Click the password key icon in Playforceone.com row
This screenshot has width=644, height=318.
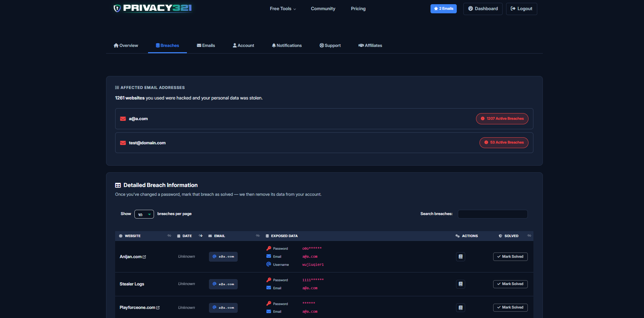269,304
